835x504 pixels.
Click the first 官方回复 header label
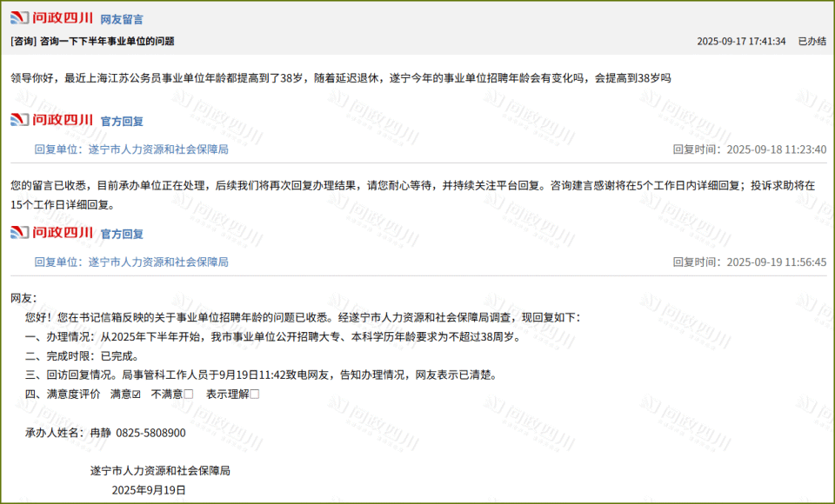[x=122, y=121]
